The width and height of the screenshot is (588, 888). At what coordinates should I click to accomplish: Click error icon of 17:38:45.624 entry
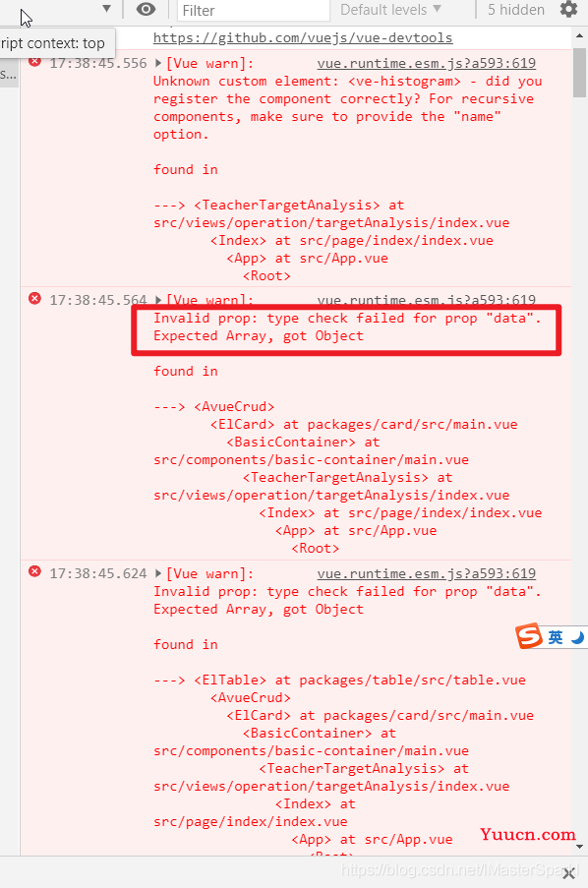tap(34, 571)
